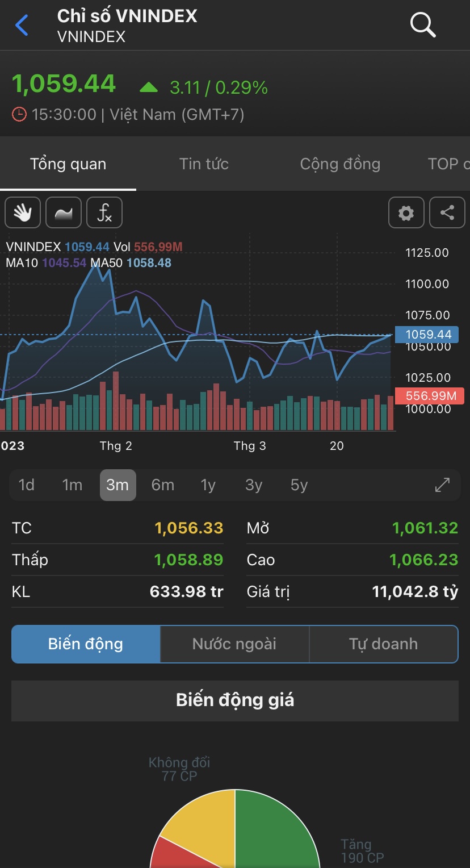Open the fx indicators icon
The height and width of the screenshot is (868, 470).
(104, 212)
